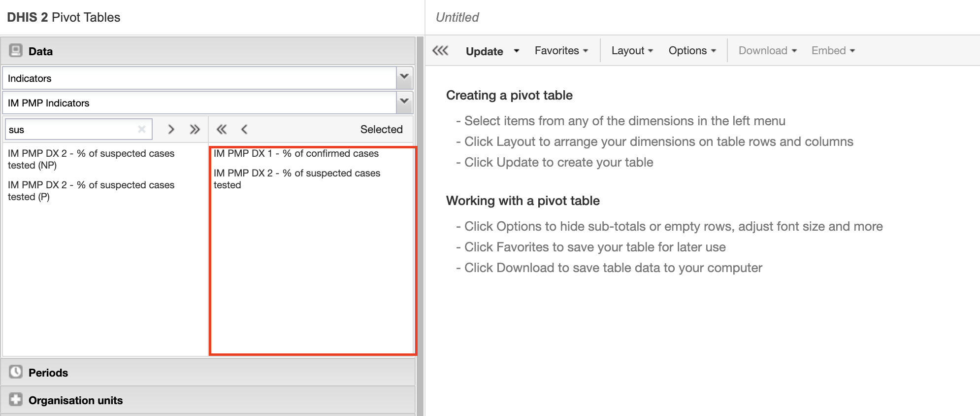Expand the Organisation units section
The image size is (980, 416).
pos(208,400)
